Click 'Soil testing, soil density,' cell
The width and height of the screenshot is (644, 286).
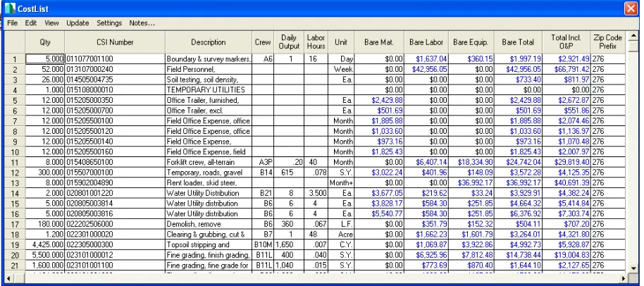[x=209, y=80]
